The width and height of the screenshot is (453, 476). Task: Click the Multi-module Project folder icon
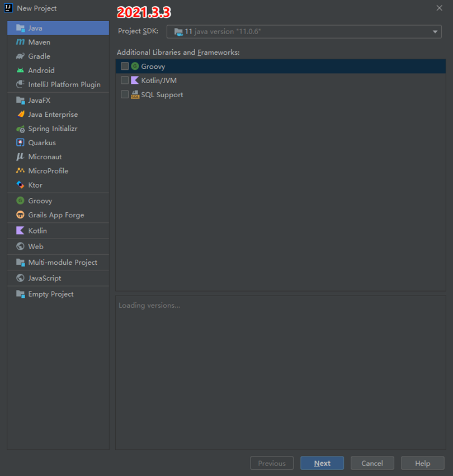[20, 262]
